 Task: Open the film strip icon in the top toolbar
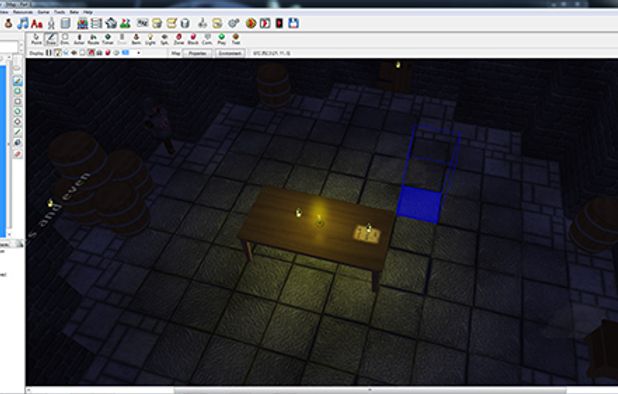coord(97,24)
